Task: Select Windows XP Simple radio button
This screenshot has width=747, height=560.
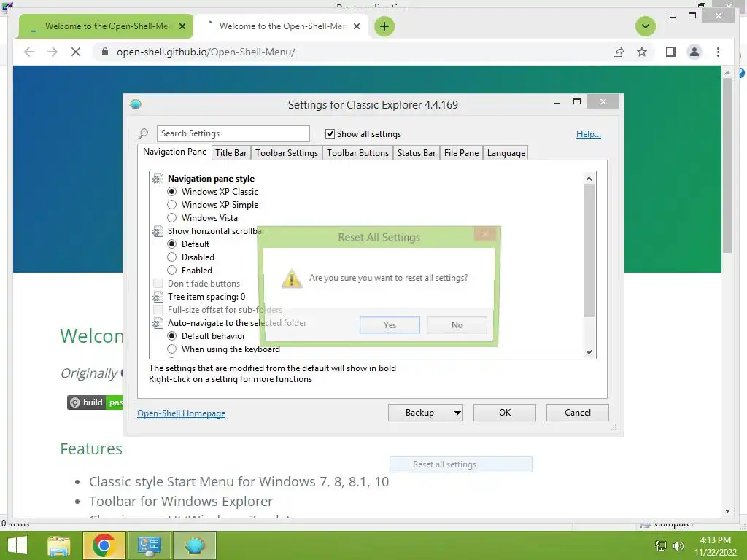Action: tap(171, 205)
